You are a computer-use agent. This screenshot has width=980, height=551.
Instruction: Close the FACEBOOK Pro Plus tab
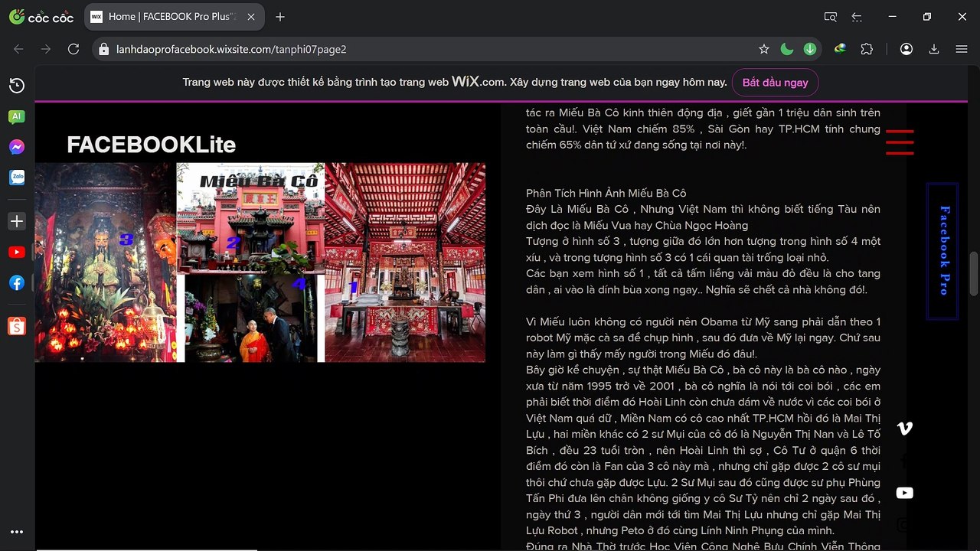pyautogui.click(x=250, y=17)
